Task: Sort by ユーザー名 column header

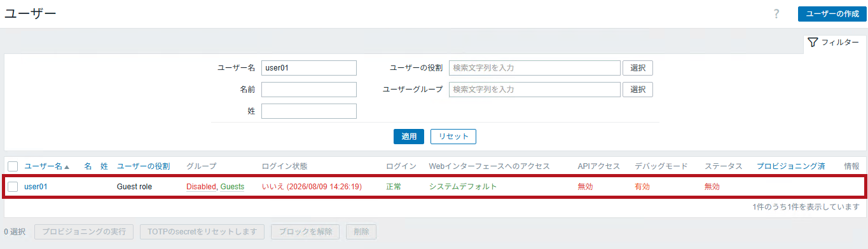Action: pos(46,166)
